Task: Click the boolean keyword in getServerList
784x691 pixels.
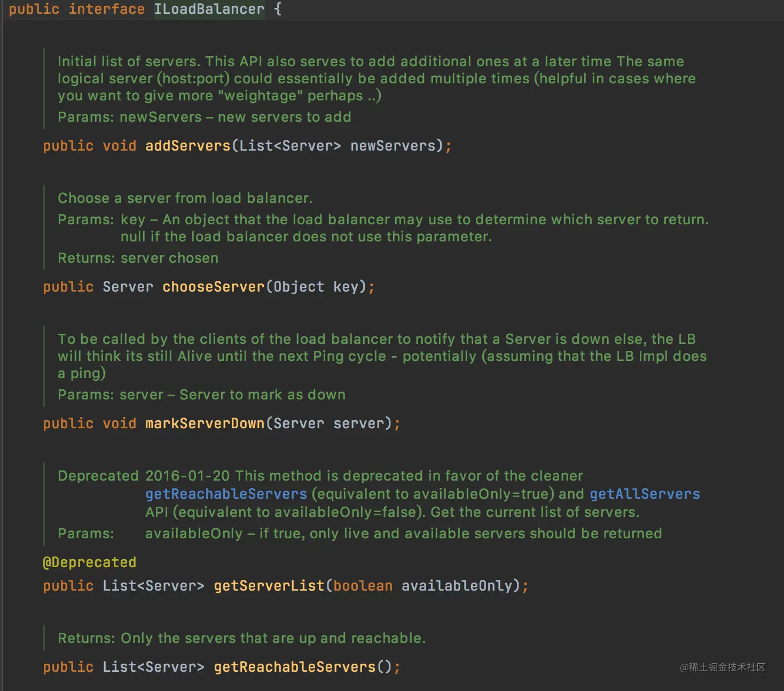Action: pos(363,586)
